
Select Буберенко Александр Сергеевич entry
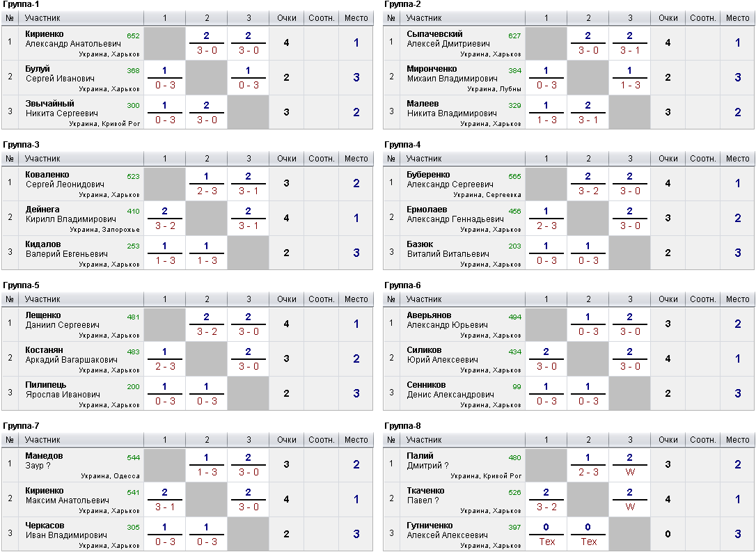pyautogui.click(x=450, y=180)
